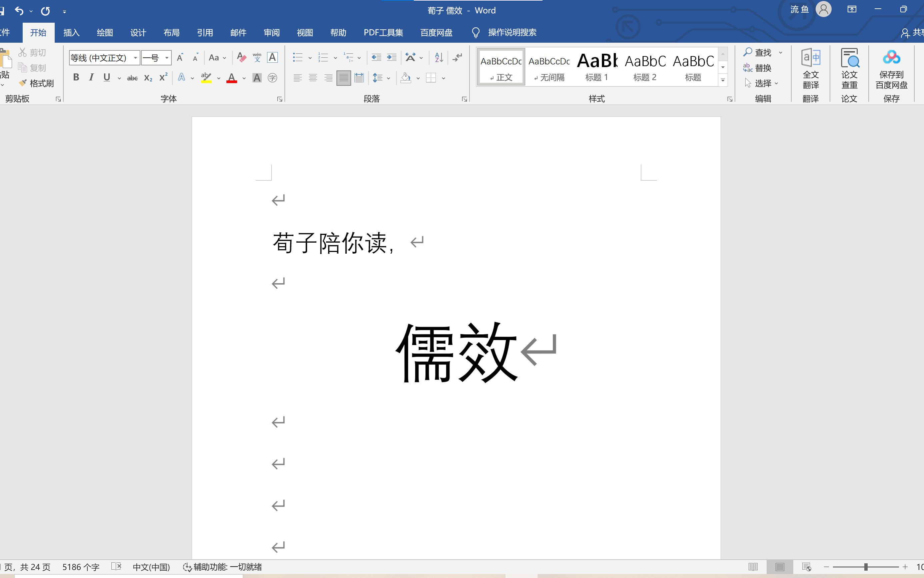
Task: Apply yellow text highlight color
Action: (206, 78)
